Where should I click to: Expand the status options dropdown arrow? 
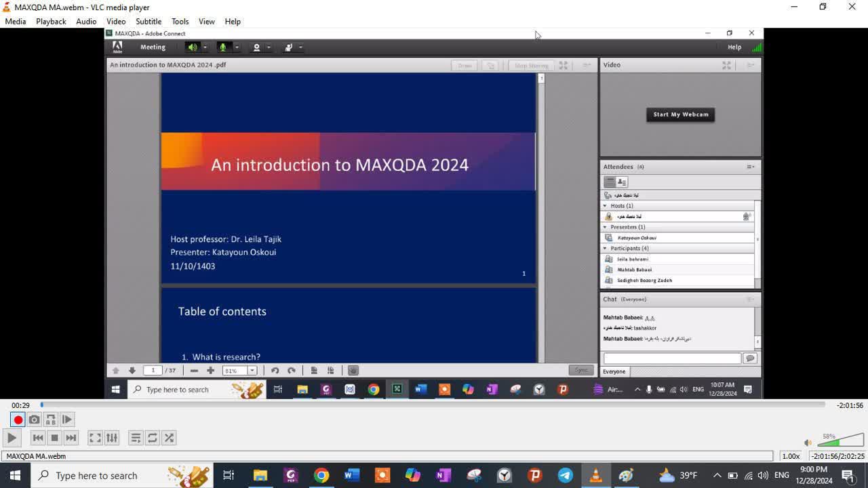pyautogui.click(x=300, y=47)
